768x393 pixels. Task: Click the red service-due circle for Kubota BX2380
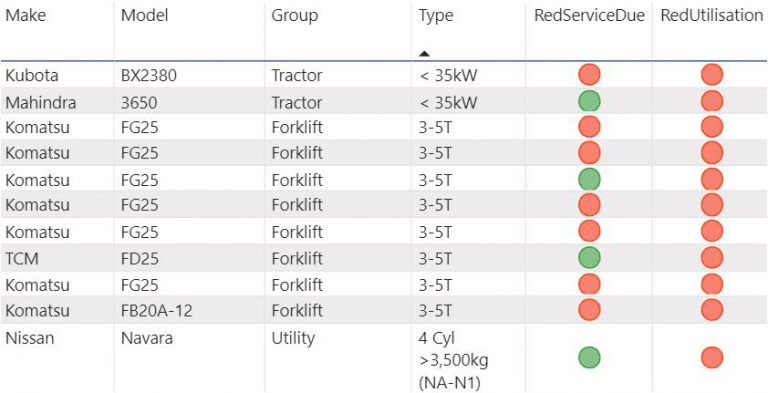click(x=589, y=75)
